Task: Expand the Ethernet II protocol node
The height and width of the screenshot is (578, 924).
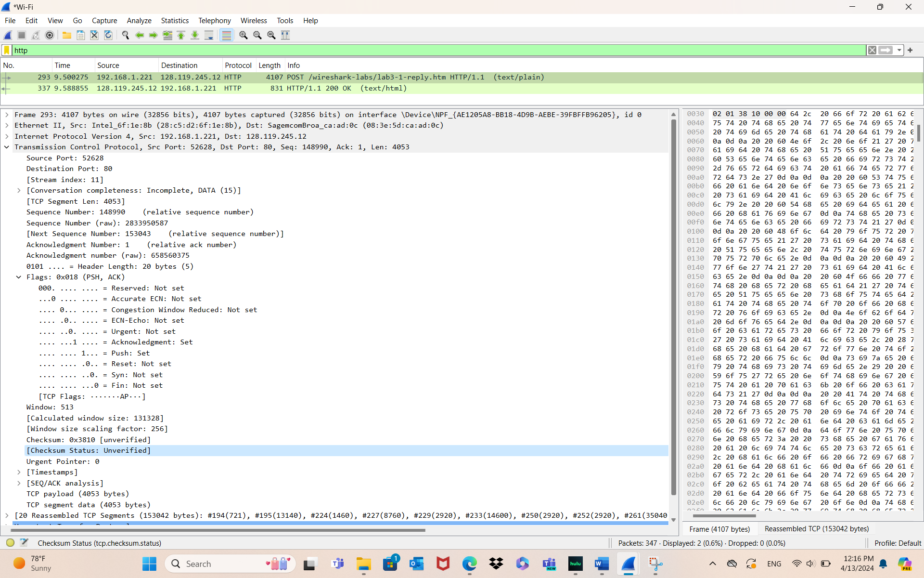Action: pos(6,125)
